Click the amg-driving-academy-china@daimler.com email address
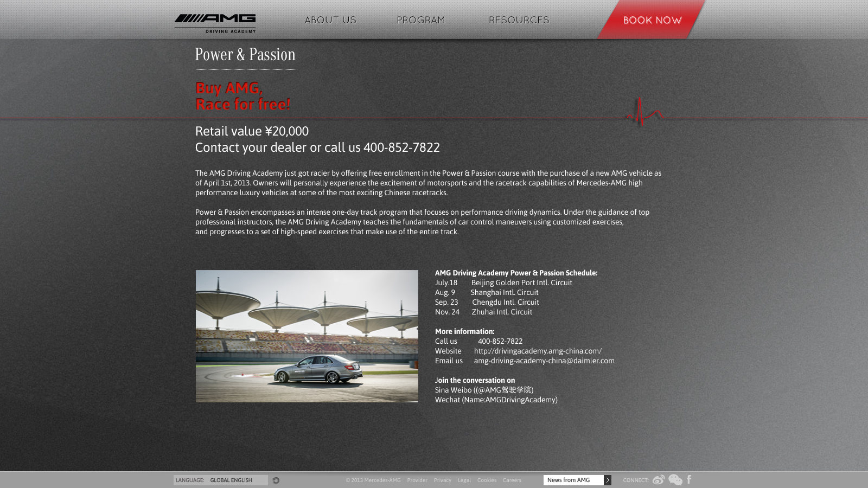The image size is (868, 488). [x=544, y=361]
